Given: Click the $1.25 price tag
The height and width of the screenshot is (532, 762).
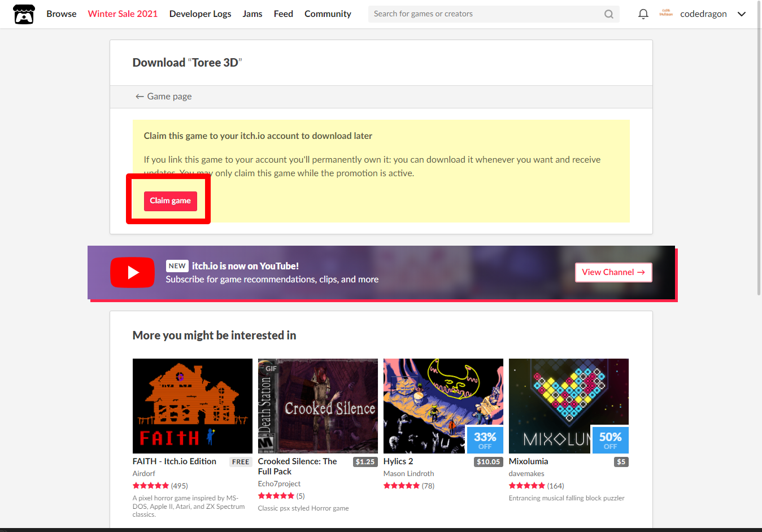Looking at the screenshot, I should (365, 462).
